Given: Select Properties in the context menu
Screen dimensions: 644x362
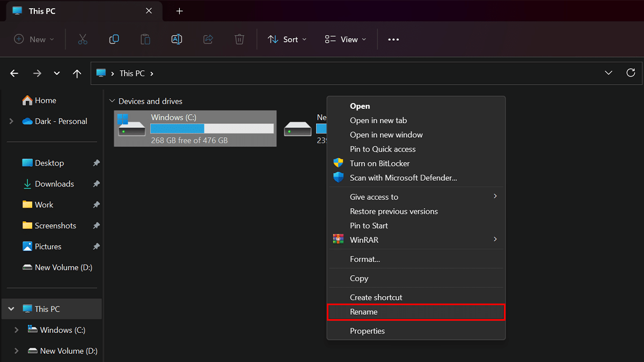Looking at the screenshot, I should click(x=367, y=331).
